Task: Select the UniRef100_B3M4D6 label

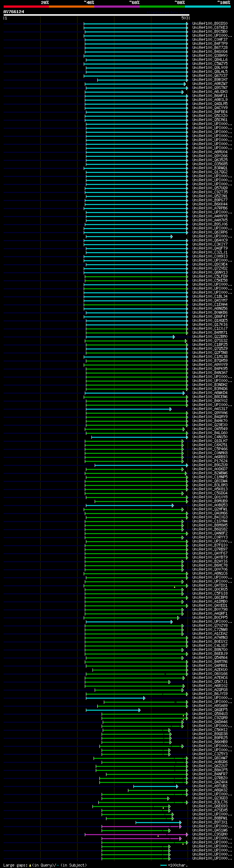Action: [x=210, y=389]
